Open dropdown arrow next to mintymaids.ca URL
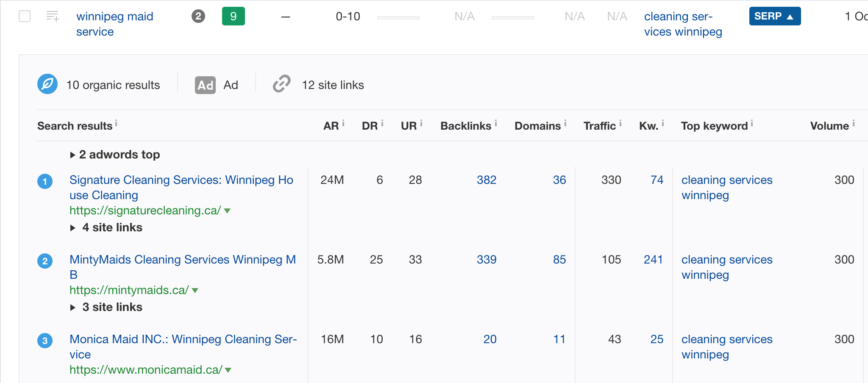 coord(195,291)
